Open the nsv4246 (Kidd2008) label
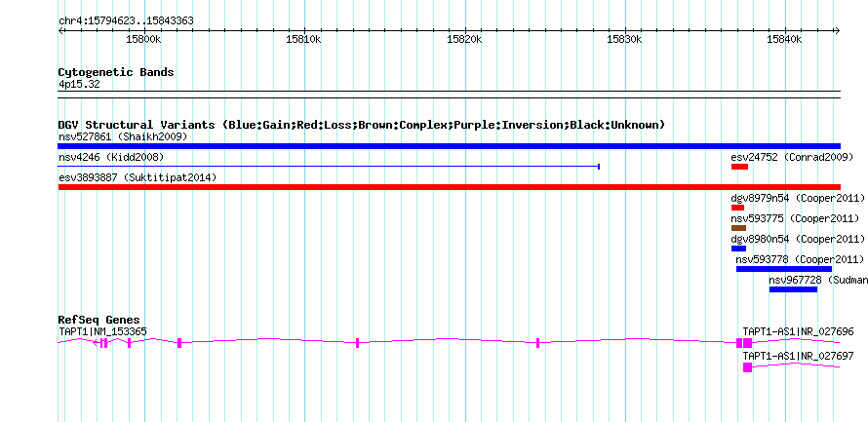 tap(111, 157)
